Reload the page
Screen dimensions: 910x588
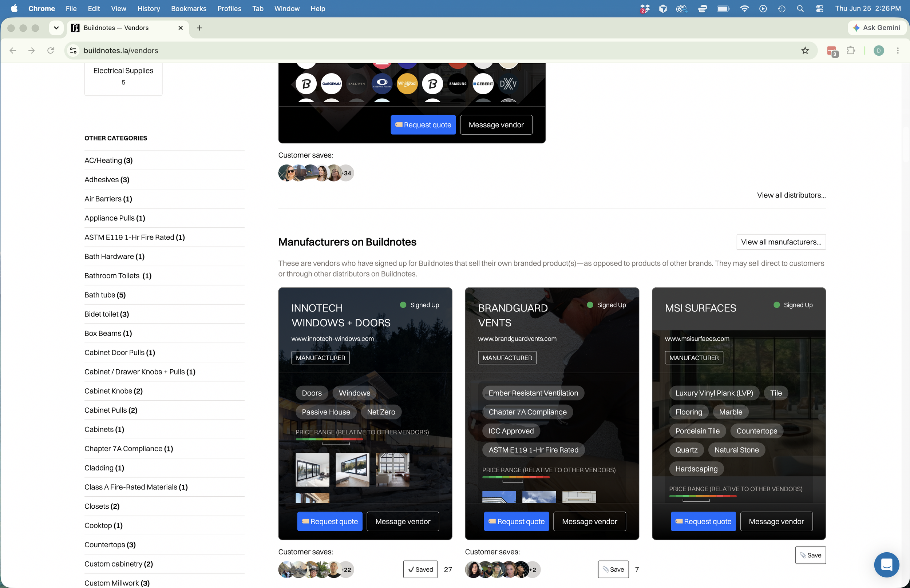click(50, 51)
